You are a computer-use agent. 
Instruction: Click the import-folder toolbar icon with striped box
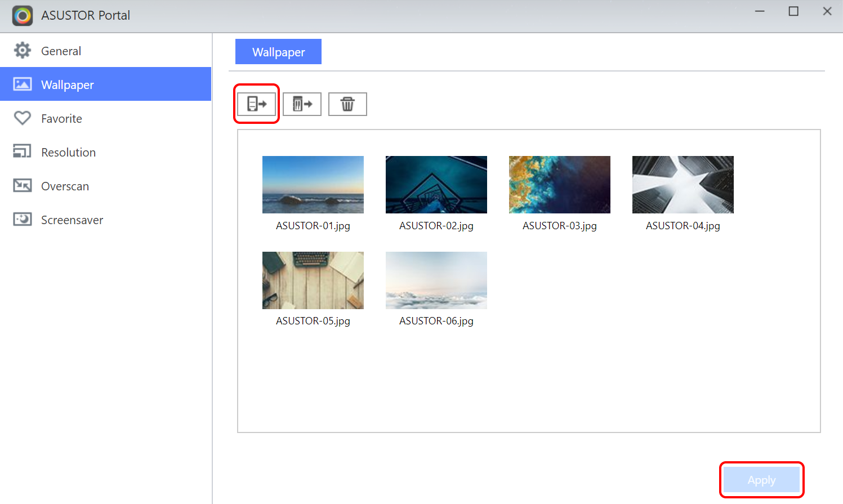[302, 104]
